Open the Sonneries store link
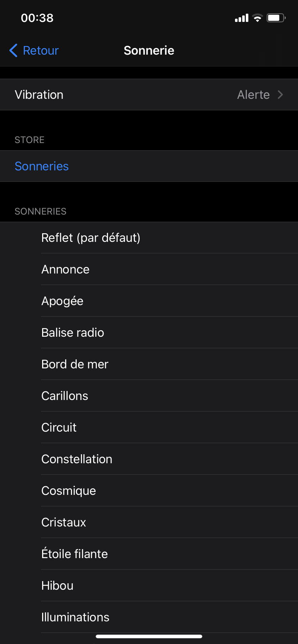 42,166
